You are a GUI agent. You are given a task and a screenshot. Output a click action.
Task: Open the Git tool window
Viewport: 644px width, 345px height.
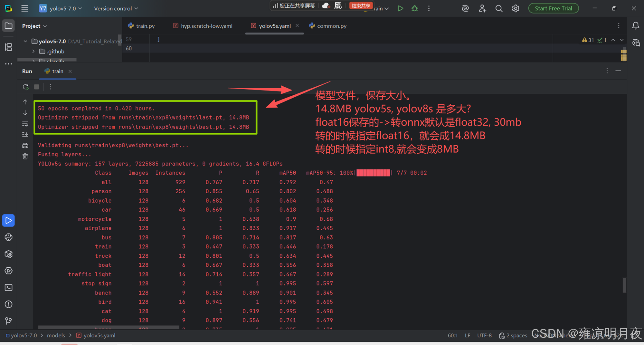9,321
